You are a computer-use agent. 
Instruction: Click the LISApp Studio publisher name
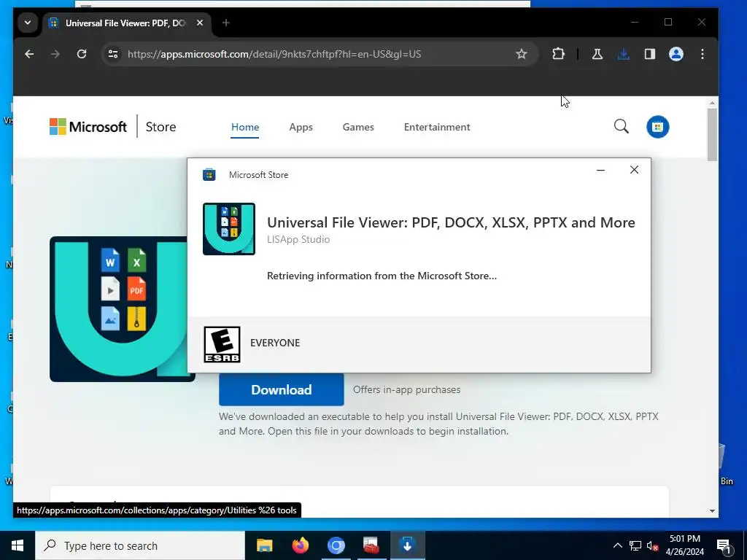pos(298,239)
